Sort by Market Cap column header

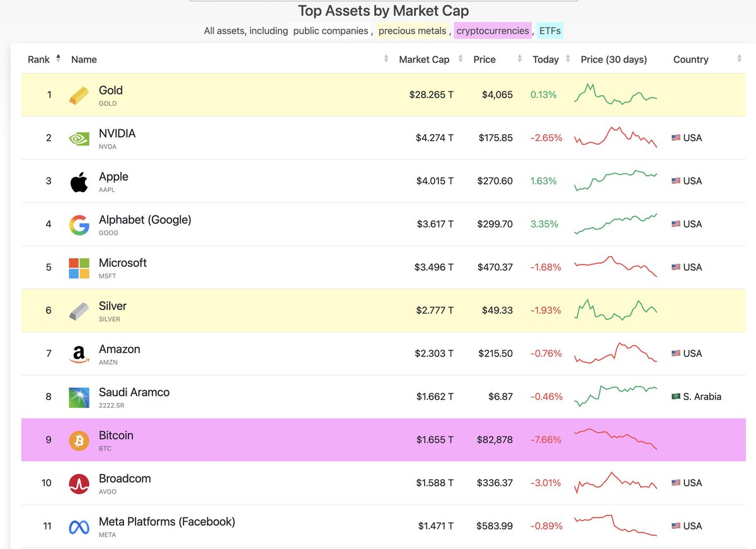[424, 59]
